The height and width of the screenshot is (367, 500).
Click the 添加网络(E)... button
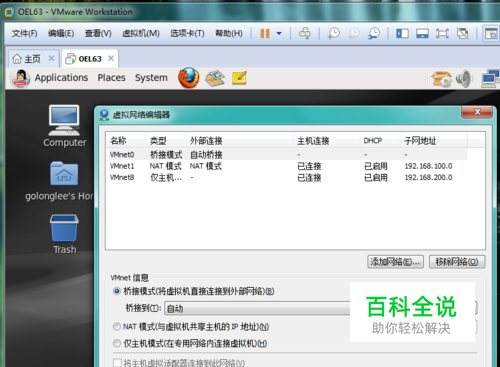pos(395,262)
